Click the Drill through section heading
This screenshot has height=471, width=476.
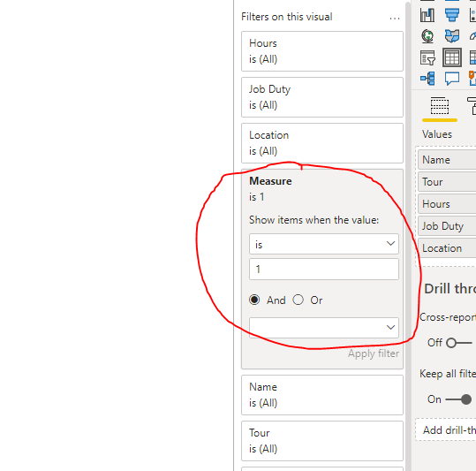click(x=450, y=288)
